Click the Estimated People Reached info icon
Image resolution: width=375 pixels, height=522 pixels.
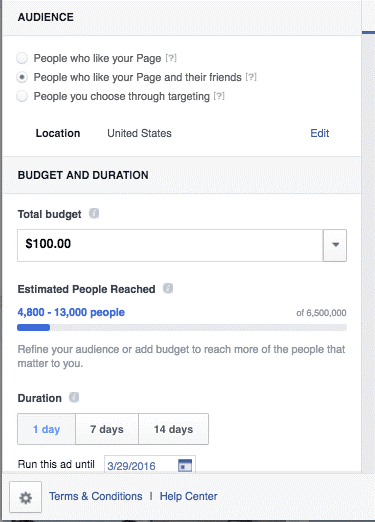pyautogui.click(x=168, y=288)
